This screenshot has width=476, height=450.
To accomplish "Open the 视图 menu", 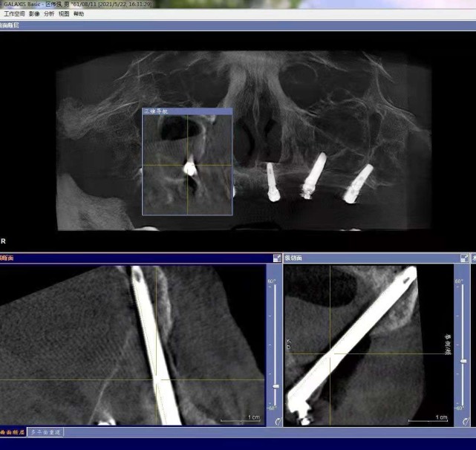I will coord(64,13).
